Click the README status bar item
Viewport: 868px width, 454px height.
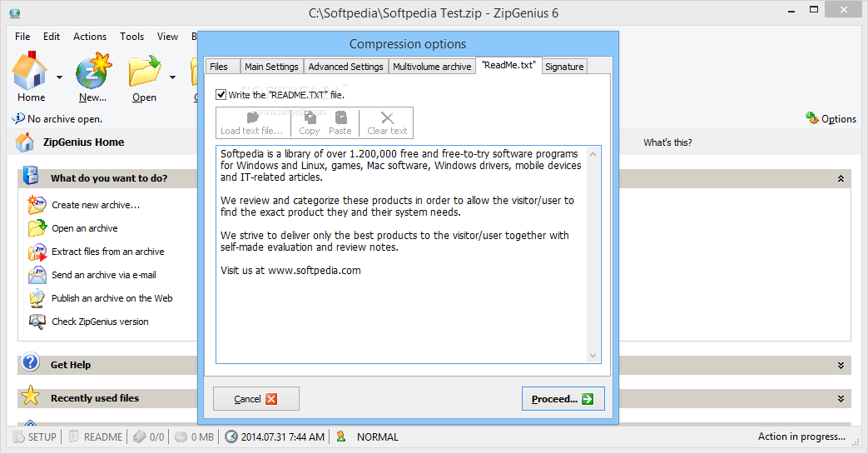pos(95,437)
